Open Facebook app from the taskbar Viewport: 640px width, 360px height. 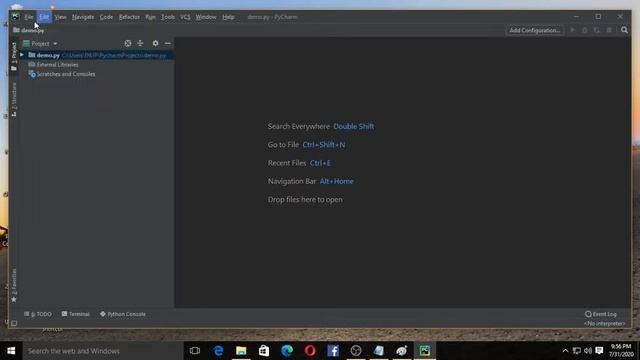[x=333, y=351]
